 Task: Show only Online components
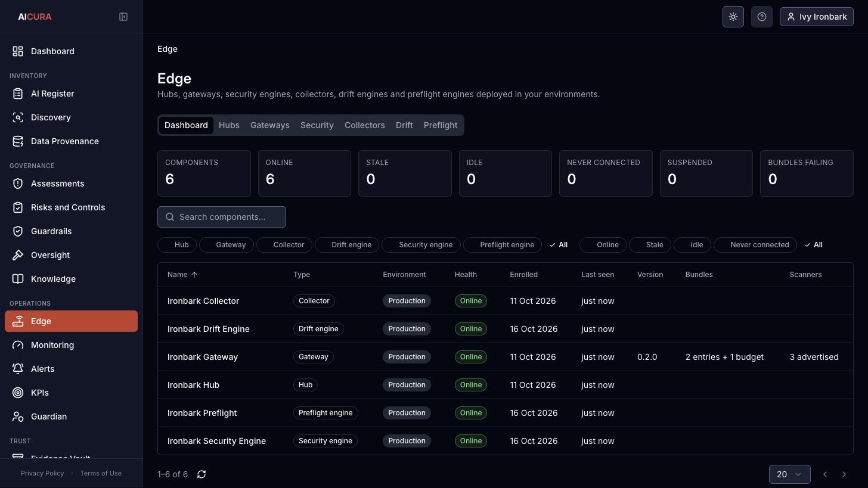click(x=603, y=245)
